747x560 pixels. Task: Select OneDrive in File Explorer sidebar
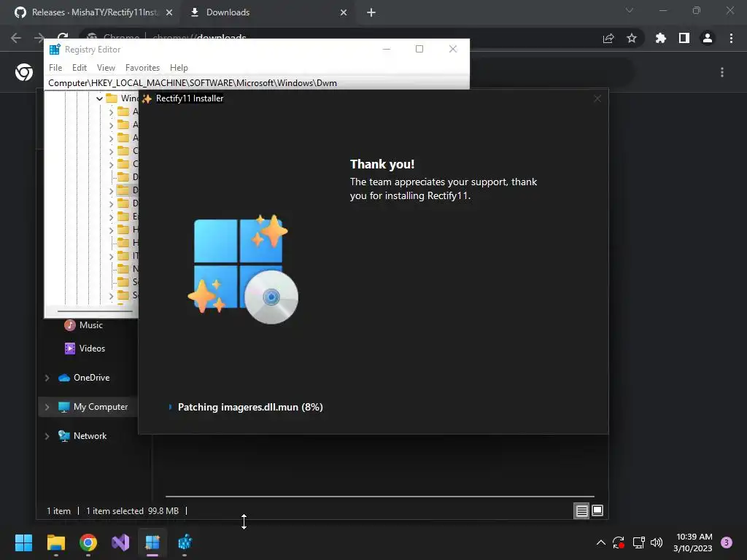point(84,378)
